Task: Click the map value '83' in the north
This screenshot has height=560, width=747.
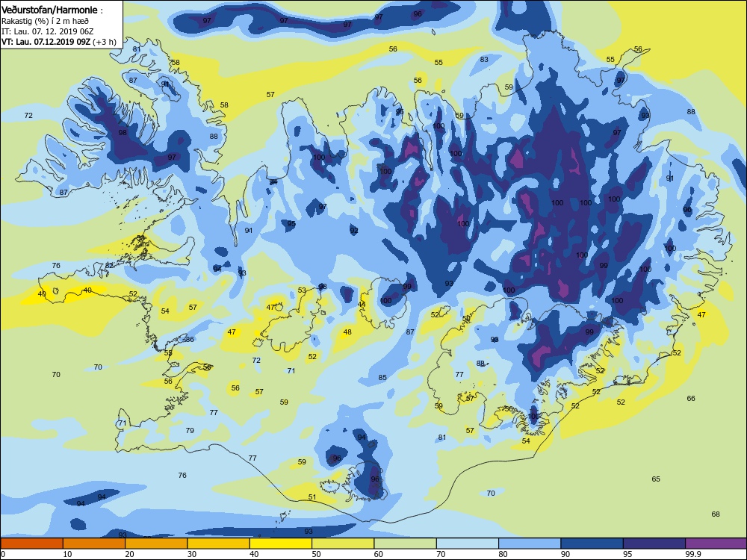Action: 484,60
